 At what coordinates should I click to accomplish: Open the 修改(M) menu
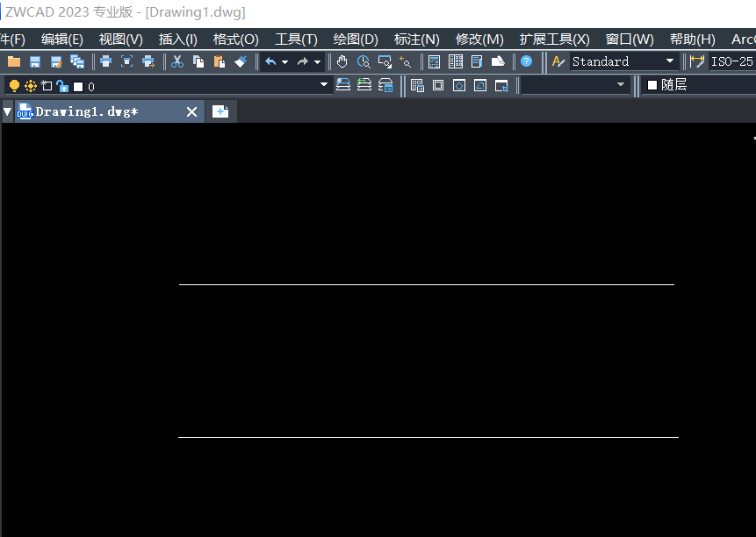pos(479,39)
